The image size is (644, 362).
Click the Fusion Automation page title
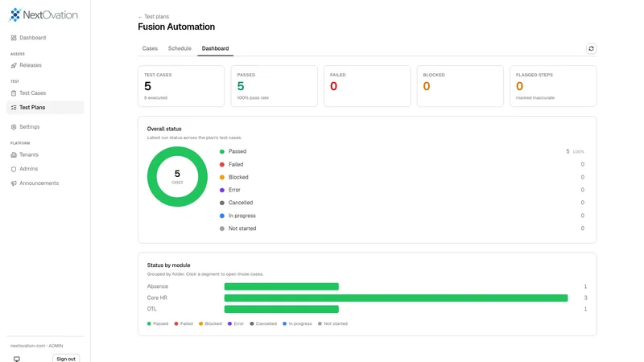coord(176,27)
